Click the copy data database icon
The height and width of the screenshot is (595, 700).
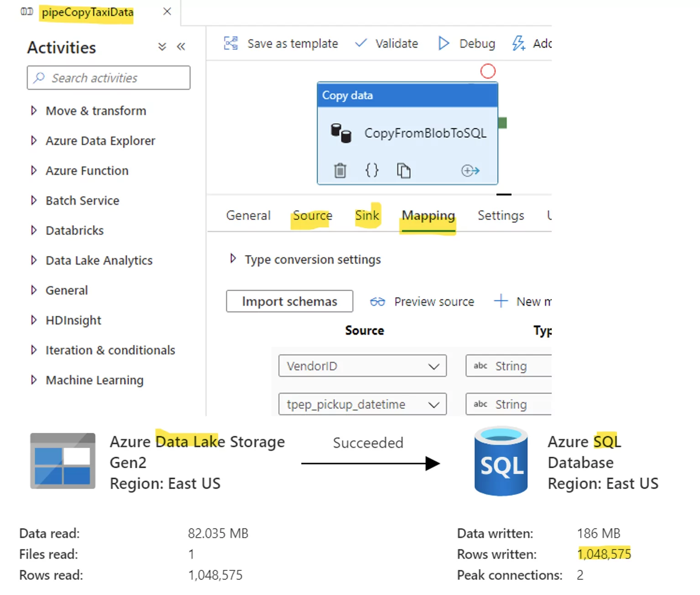tap(341, 133)
